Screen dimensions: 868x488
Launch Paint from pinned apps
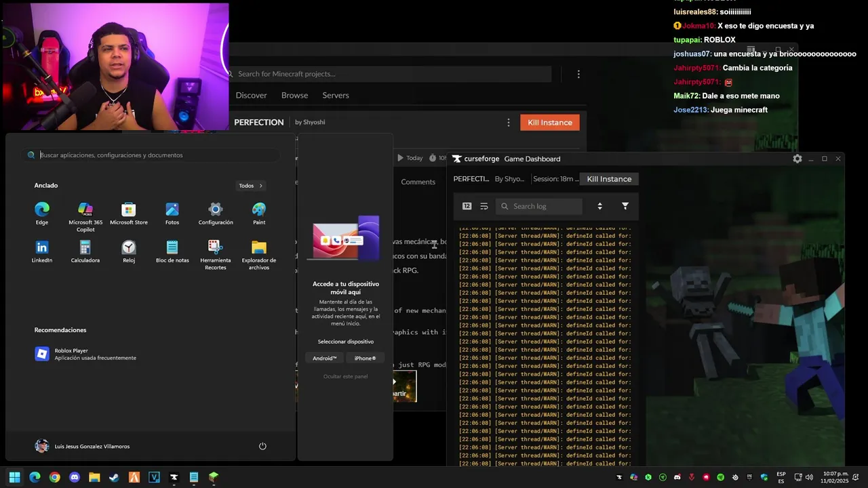point(259,213)
